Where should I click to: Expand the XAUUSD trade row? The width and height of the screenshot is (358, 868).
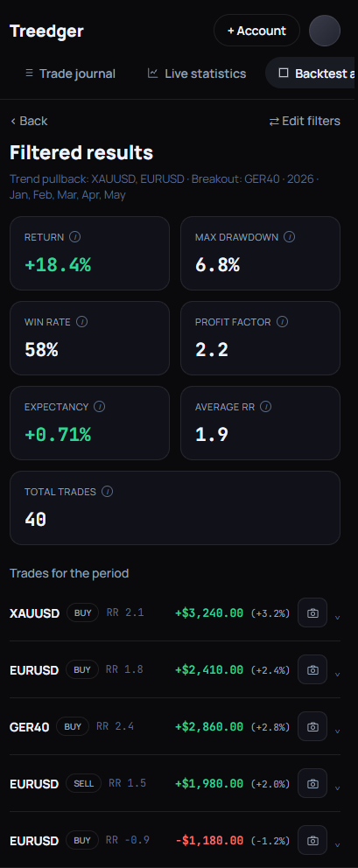point(338,617)
